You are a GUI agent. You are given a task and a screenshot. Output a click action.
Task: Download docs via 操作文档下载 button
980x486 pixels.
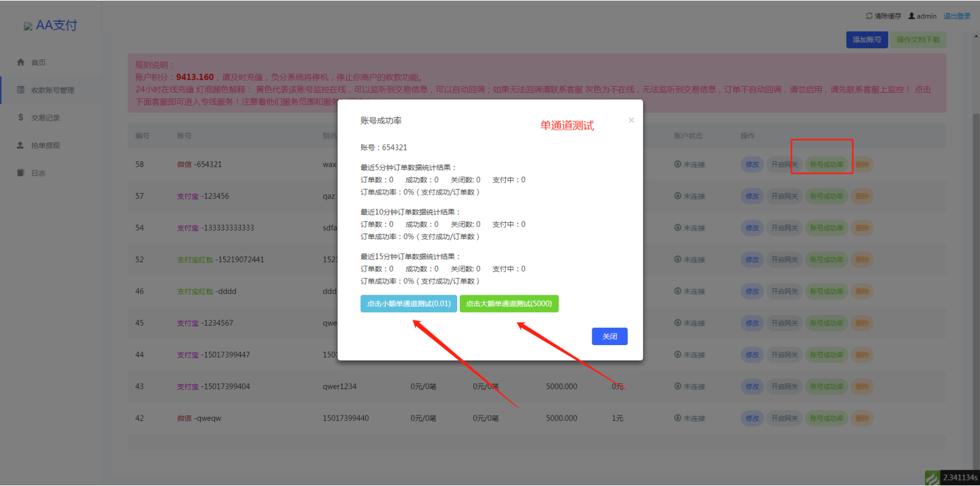[x=918, y=40]
